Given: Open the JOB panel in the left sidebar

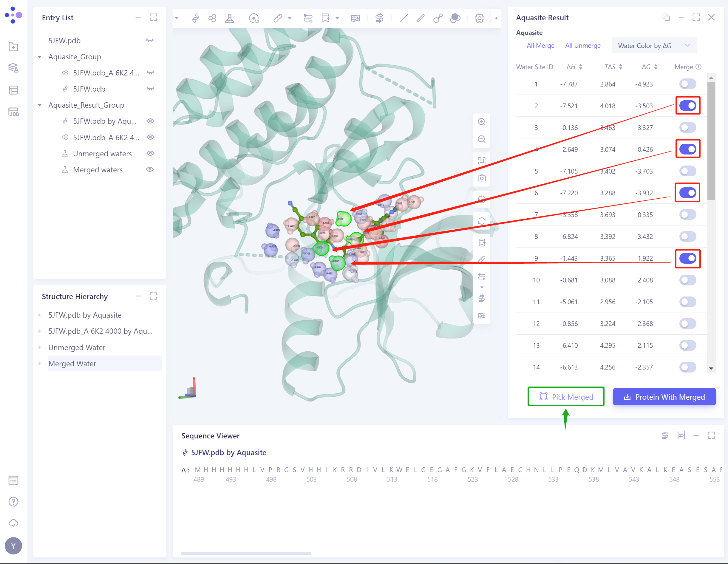Looking at the screenshot, I should (x=13, y=112).
